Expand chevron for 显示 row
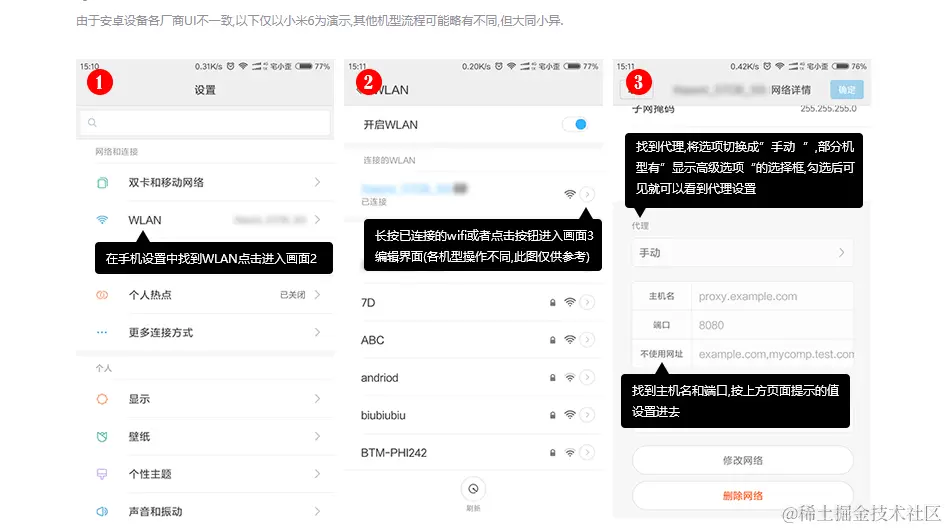Image resolution: width=948 pixels, height=530 pixels. (x=317, y=398)
